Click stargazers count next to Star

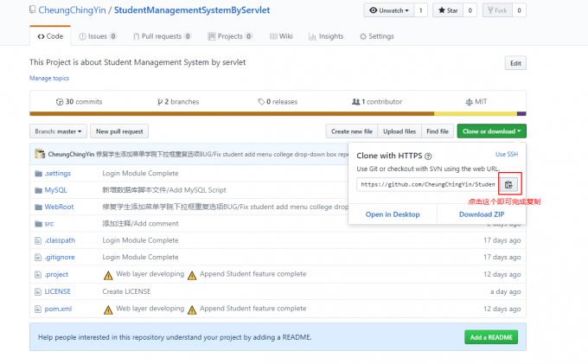470,10
